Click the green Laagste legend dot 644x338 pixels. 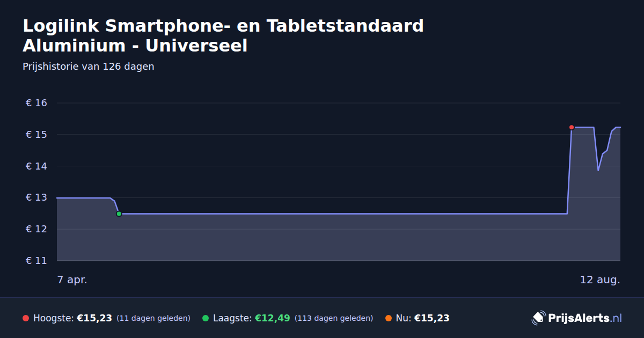[206, 318]
